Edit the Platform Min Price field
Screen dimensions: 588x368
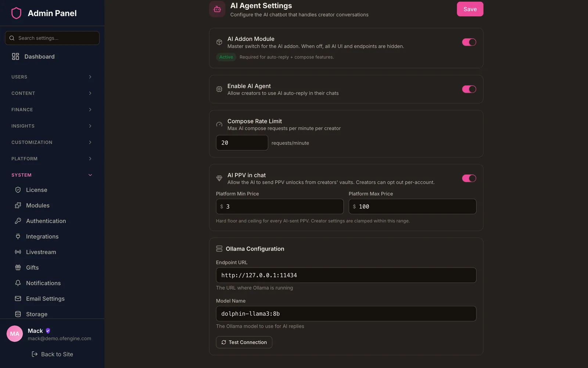(x=280, y=206)
